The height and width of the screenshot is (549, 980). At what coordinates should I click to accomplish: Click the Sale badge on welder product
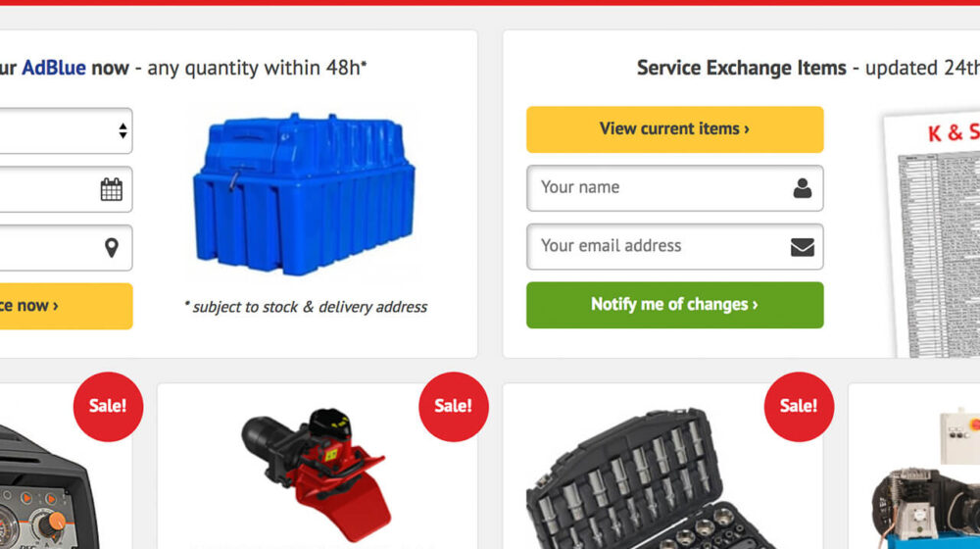point(108,407)
